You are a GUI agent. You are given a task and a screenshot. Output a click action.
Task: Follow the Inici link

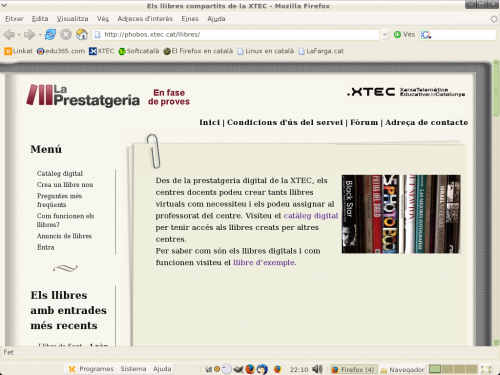pos(209,122)
